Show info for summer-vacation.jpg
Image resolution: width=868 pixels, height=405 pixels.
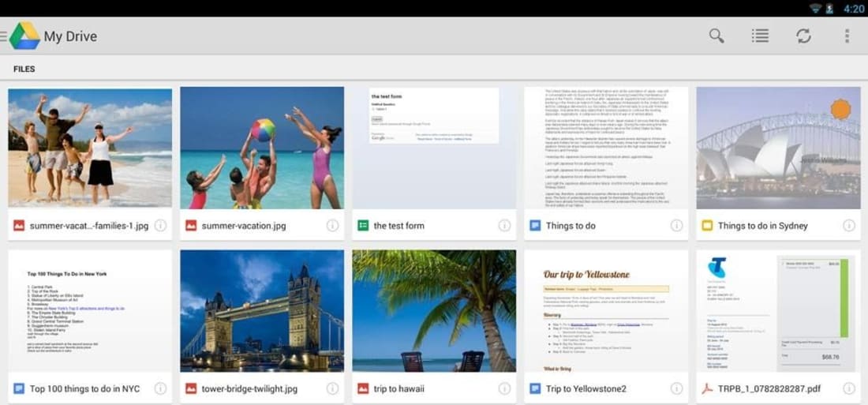[332, 226]
